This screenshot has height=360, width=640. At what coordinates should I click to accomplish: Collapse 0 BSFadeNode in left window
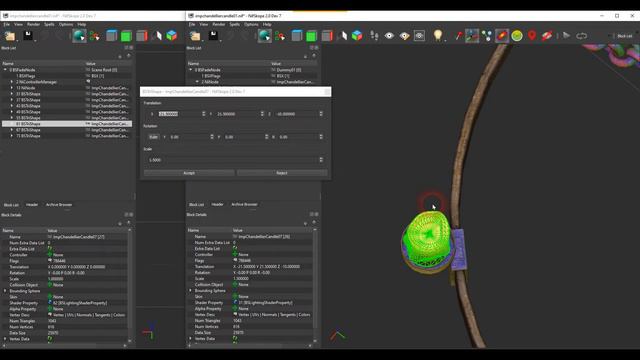click(5, 70)
